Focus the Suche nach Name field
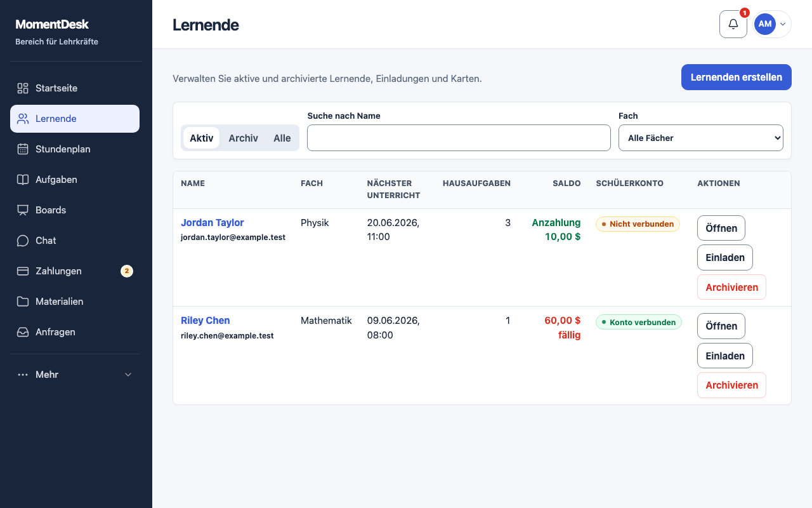812x508 pixels. (459, 138)
